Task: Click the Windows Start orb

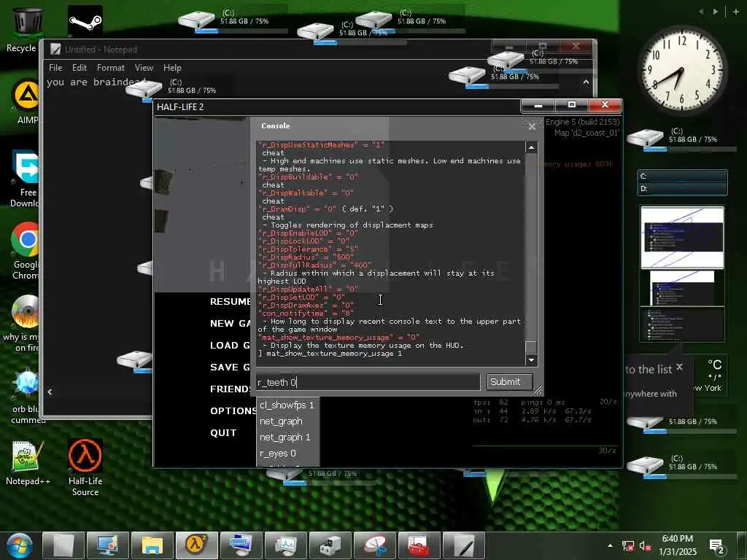Action: coord(18,545)
